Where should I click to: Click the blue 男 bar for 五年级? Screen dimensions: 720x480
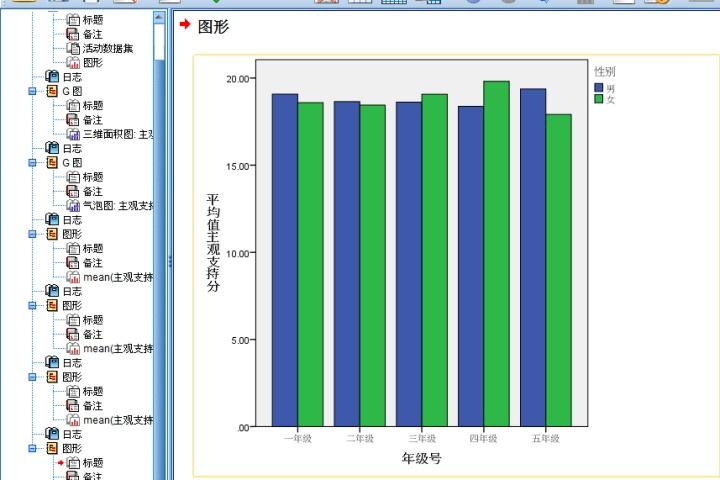tap(533, 257)
